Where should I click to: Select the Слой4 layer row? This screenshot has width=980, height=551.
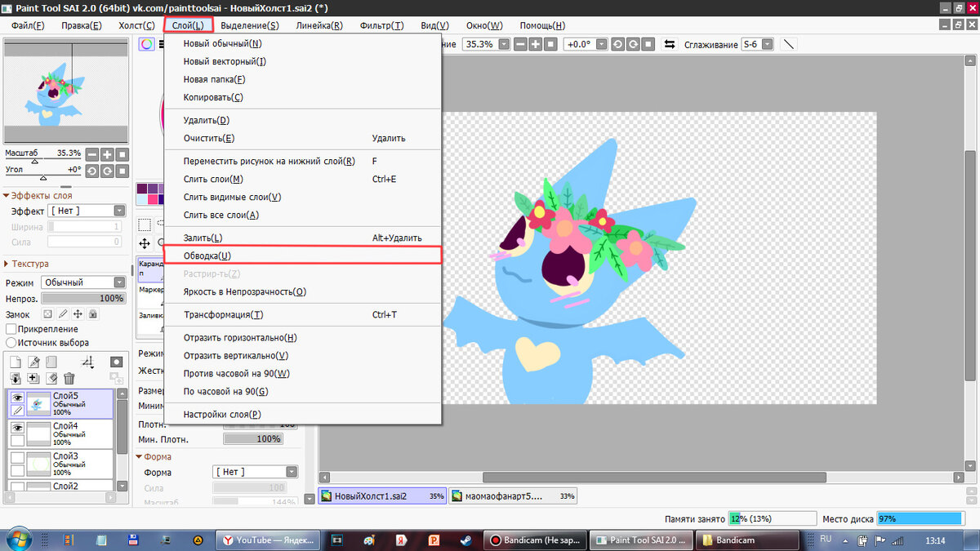(60, 433)
